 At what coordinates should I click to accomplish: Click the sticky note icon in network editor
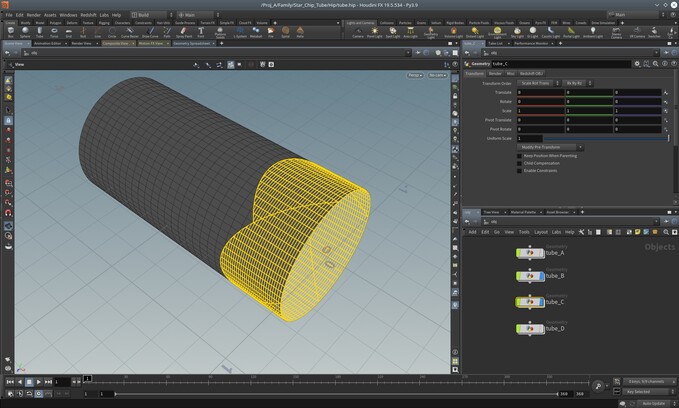pos(637,232)
